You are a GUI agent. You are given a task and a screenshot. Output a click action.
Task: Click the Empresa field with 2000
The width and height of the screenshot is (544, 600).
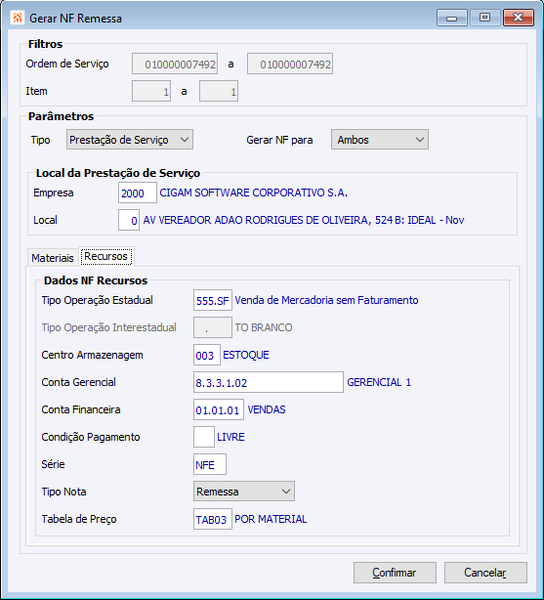click(137, 193)
